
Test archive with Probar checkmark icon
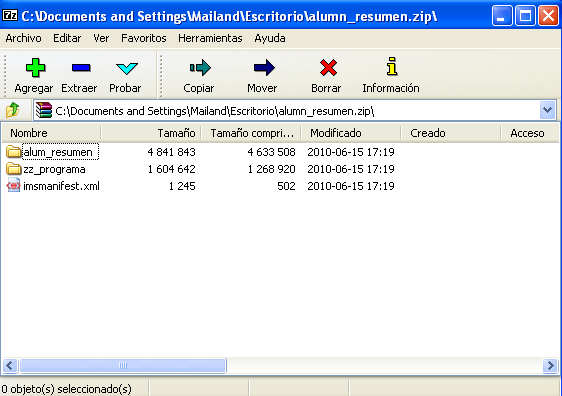click(x=127, y=68)
